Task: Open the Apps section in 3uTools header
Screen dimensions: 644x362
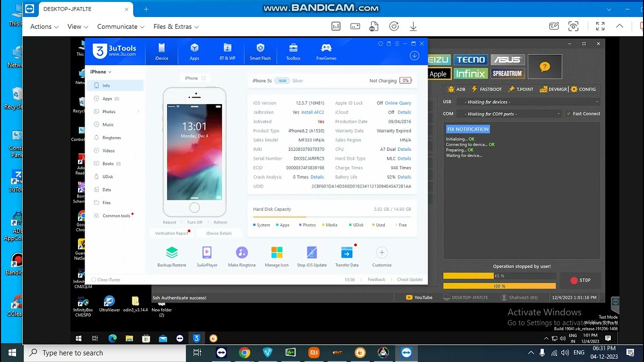Action: point(194,52)
